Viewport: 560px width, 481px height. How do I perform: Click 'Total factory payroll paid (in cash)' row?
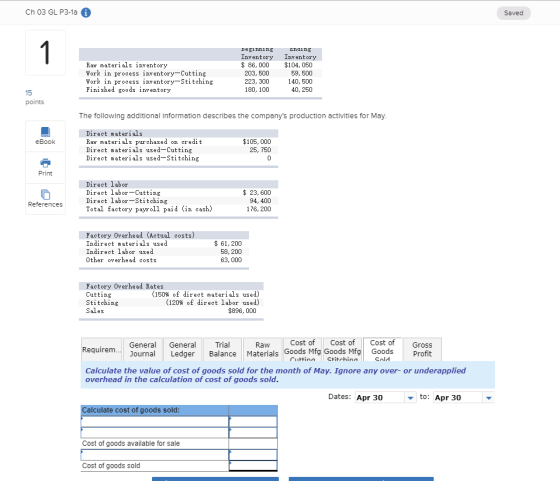[x=178, y=209]
